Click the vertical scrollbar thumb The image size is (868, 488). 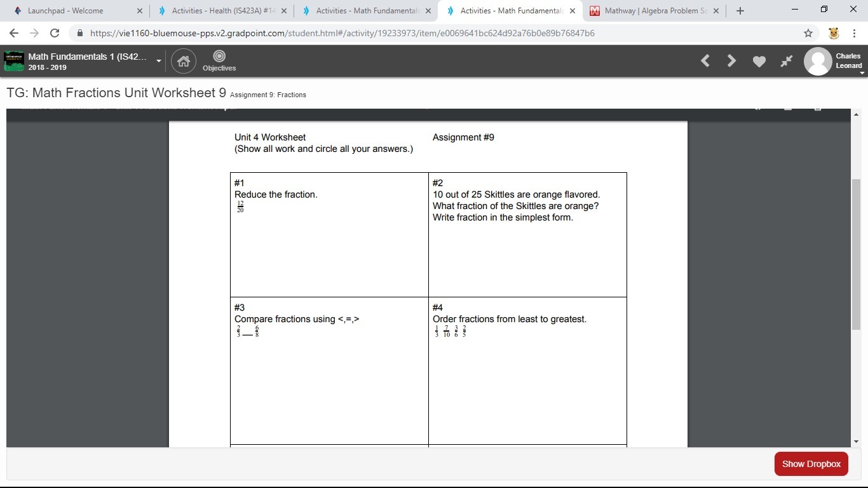pos(857,254)
